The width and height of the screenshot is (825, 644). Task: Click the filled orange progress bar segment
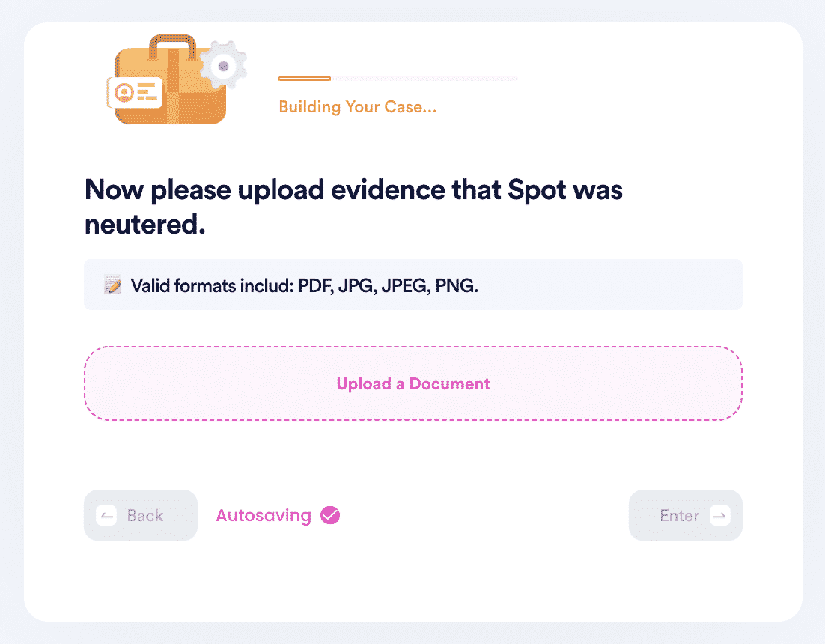[305, 79]
